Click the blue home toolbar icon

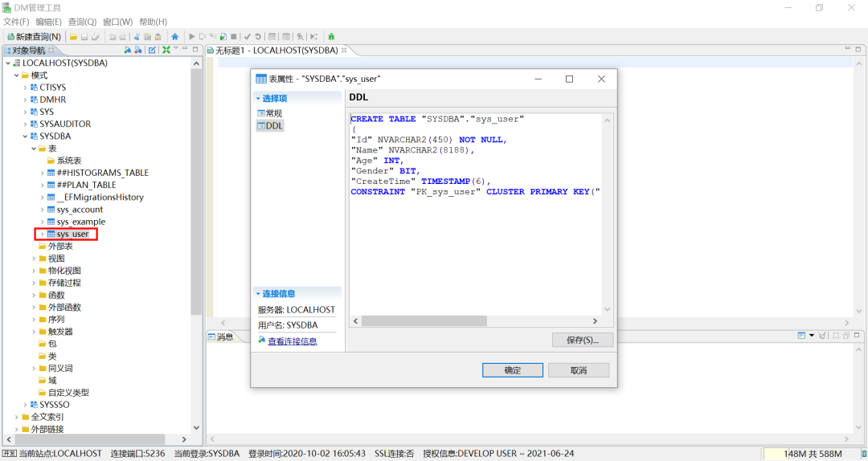click(x=175, y=36)
